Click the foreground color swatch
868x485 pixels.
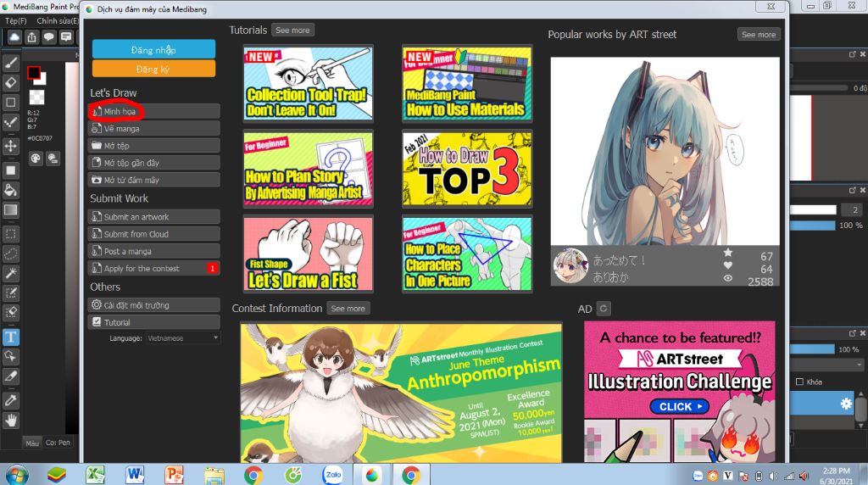34,73
